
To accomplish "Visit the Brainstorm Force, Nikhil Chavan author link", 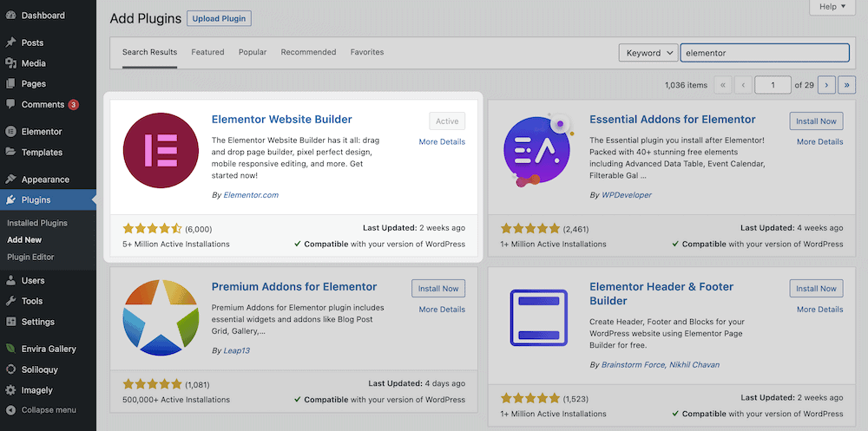I will click(661, 364).
